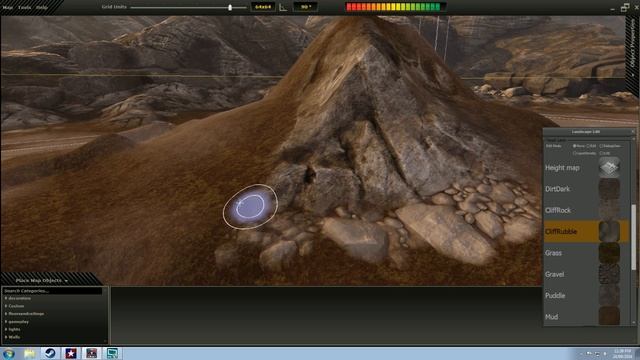Click the Walls category label

click(x=14, y=337)
